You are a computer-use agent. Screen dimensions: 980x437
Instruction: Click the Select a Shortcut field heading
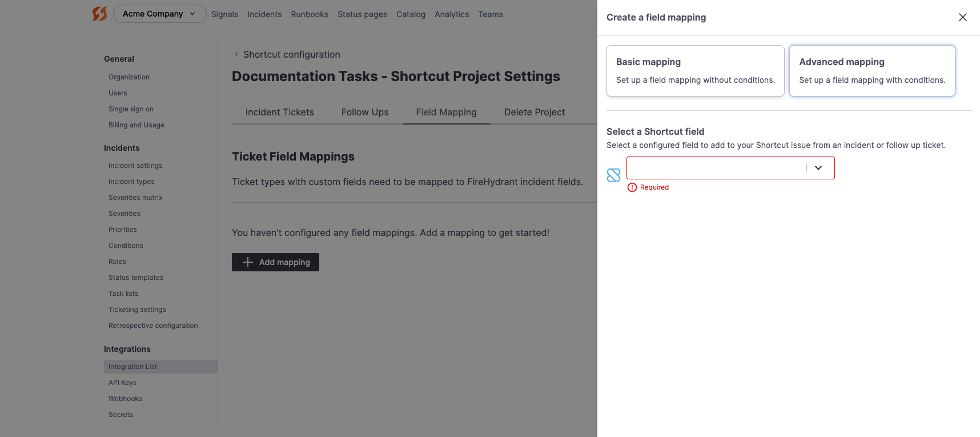coord(655,131)
